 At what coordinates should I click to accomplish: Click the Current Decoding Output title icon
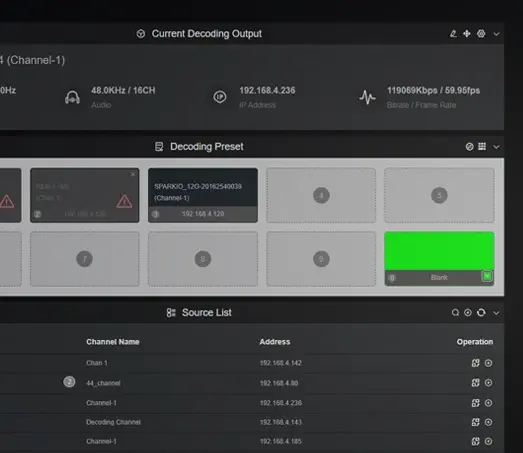[x=141, y=34]
